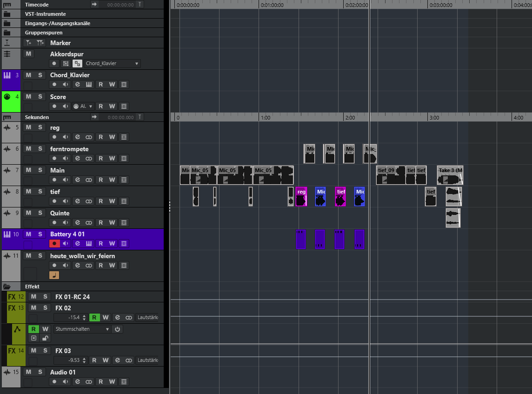Select the Gruppenspuren folder track
Image resolution: width=532 pixels, height=394 pixels.
click(x=43, y=33)
